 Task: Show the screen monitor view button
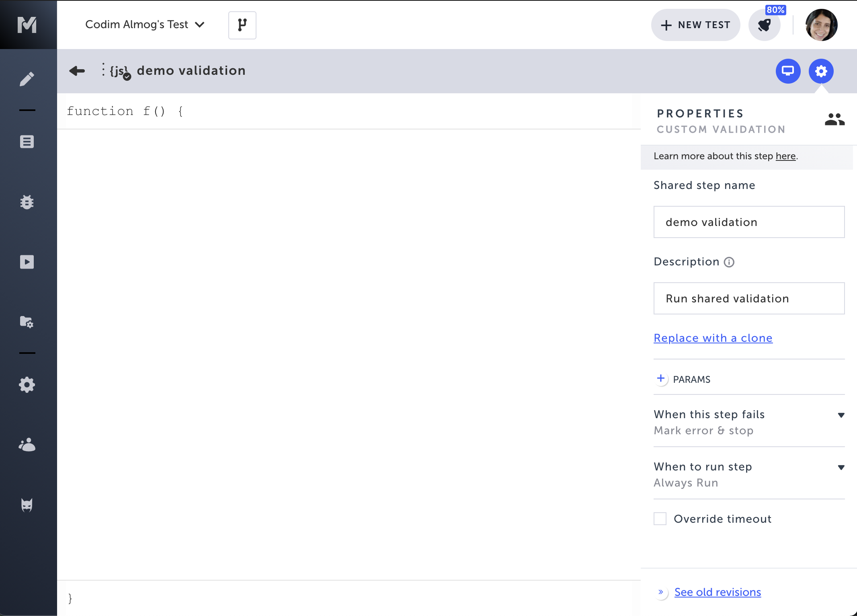point(788,71)
